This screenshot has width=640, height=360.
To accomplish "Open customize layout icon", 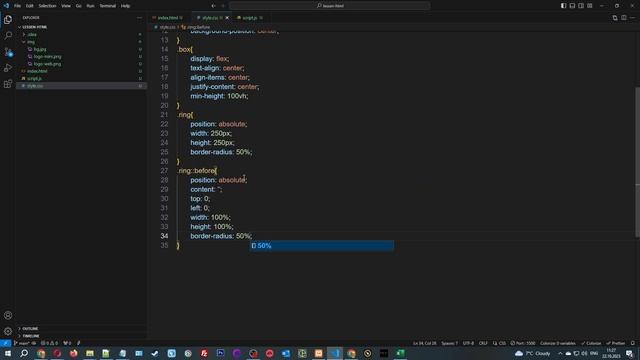I will point(590,6).
